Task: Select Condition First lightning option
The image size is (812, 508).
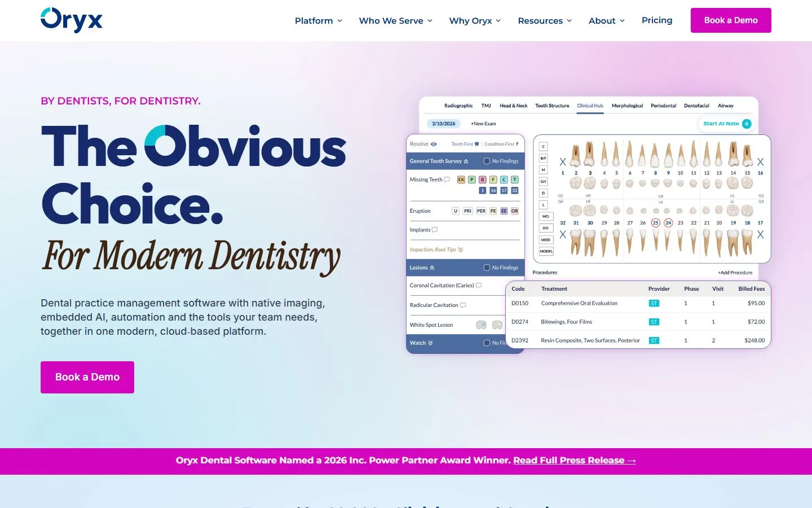Action: [517, 144]
